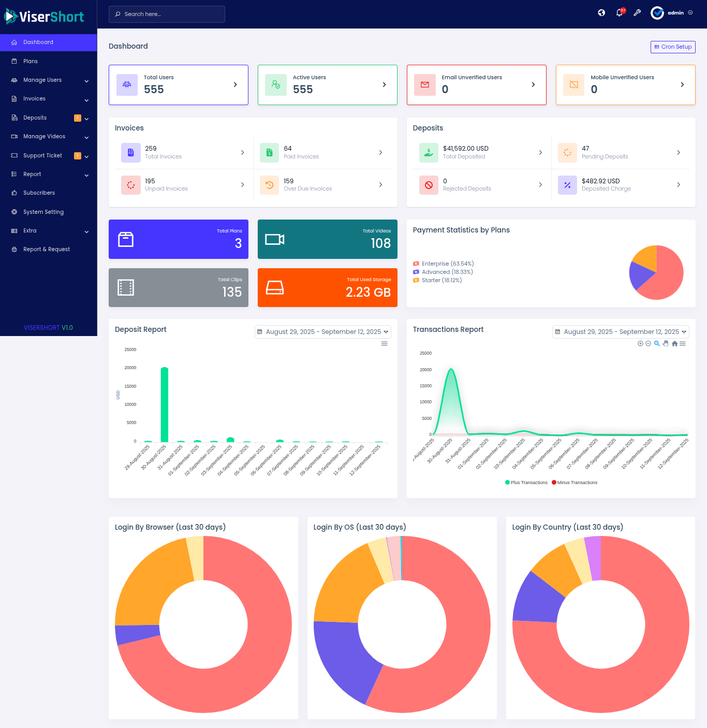Click the globe icon in header
This screenshot has height=728, width=707.
(601, 13)
